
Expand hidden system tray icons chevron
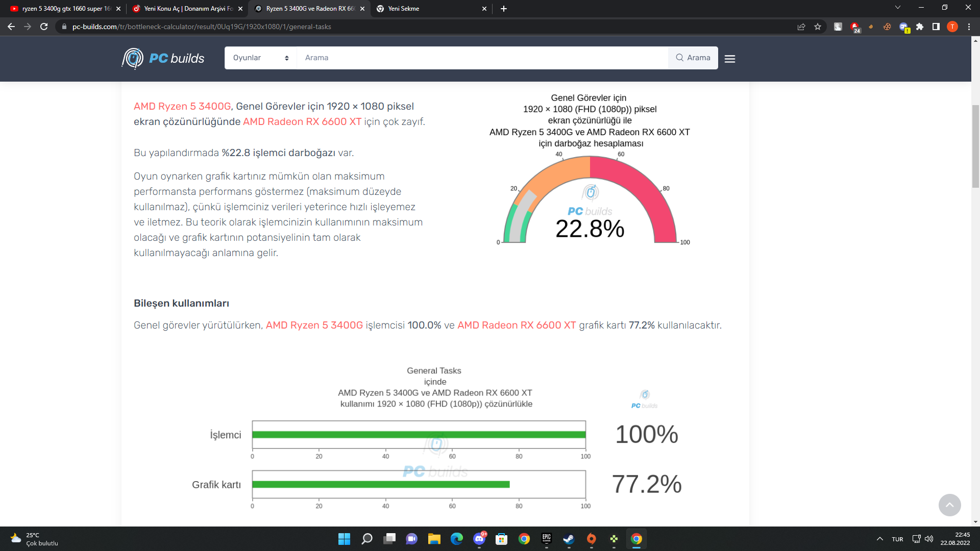pos(880,539)
